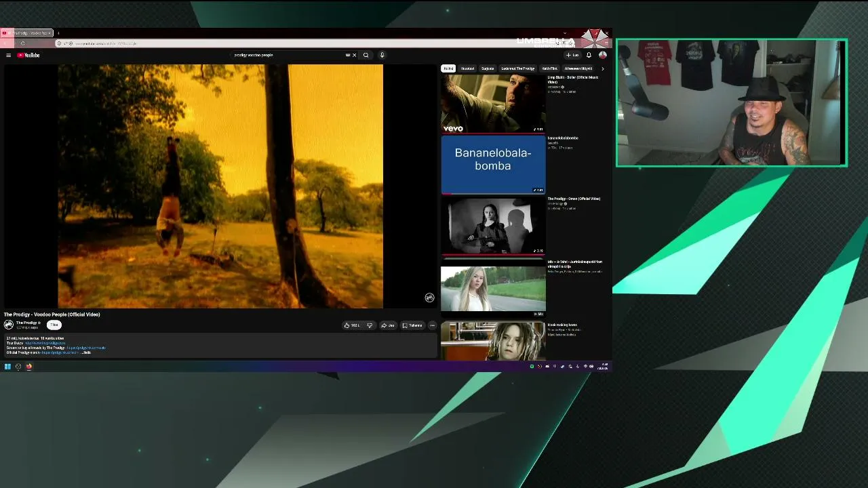Click the Bananelobalabomba video title

click(x=563, y=138)
